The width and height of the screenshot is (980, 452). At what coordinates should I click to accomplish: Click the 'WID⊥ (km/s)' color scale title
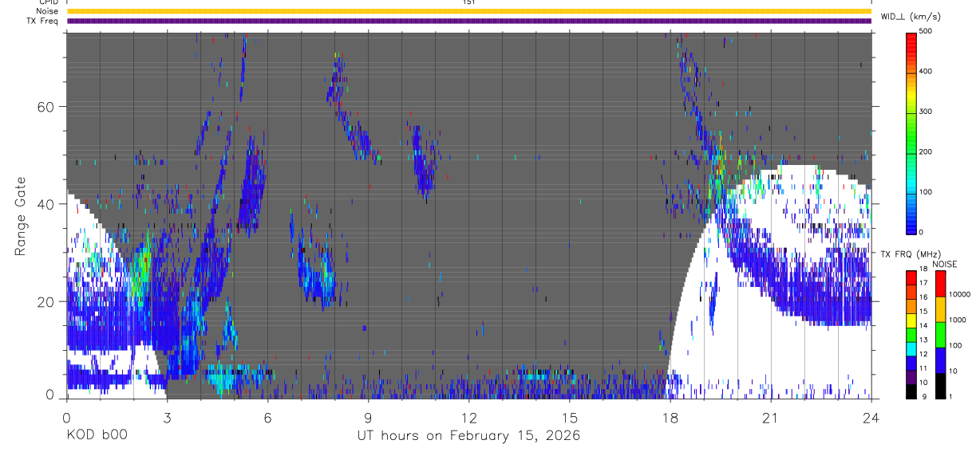[x=910, y=16]
